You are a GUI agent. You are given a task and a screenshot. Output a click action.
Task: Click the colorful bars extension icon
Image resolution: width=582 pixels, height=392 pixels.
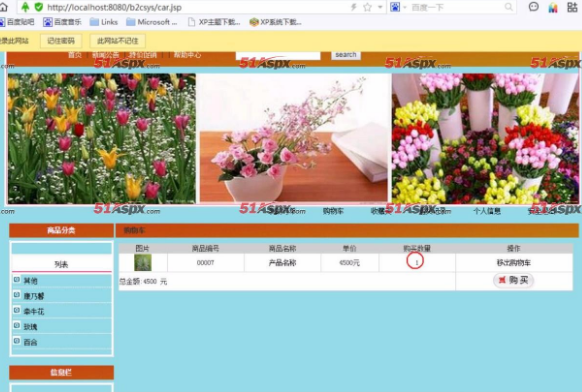553,7
